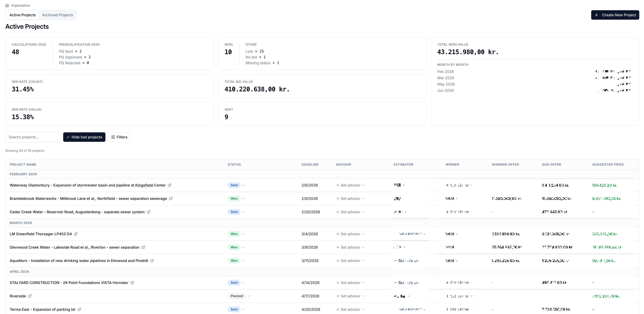Click Sent status badge for Terma East
The width and height of the screenshot is (644, 314).
point(234,309)
